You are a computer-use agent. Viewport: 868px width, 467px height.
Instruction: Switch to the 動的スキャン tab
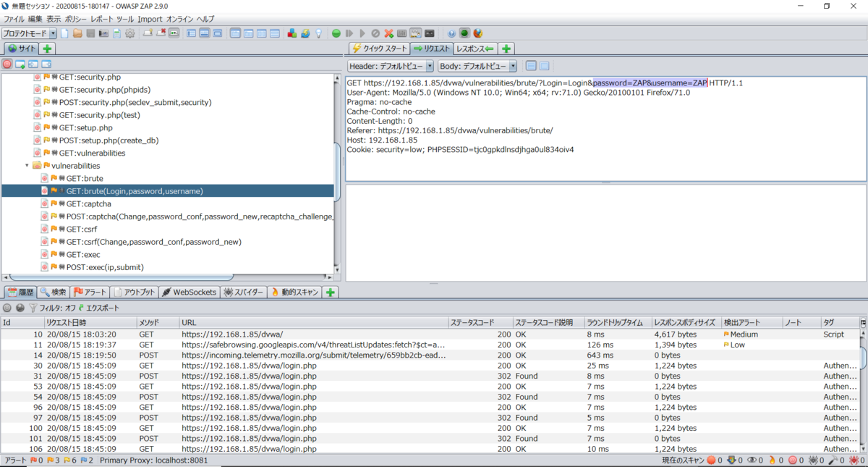point(294,293)
